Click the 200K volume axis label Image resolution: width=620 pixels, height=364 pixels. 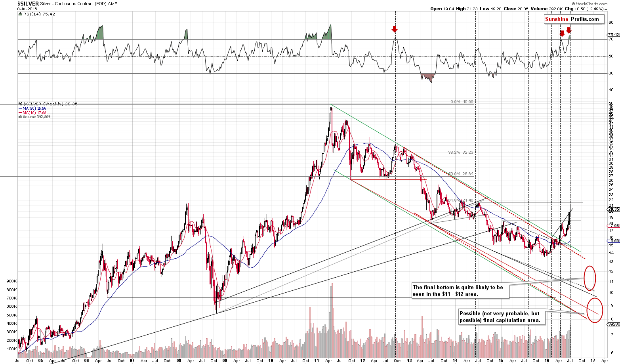(x=11, y=341)
